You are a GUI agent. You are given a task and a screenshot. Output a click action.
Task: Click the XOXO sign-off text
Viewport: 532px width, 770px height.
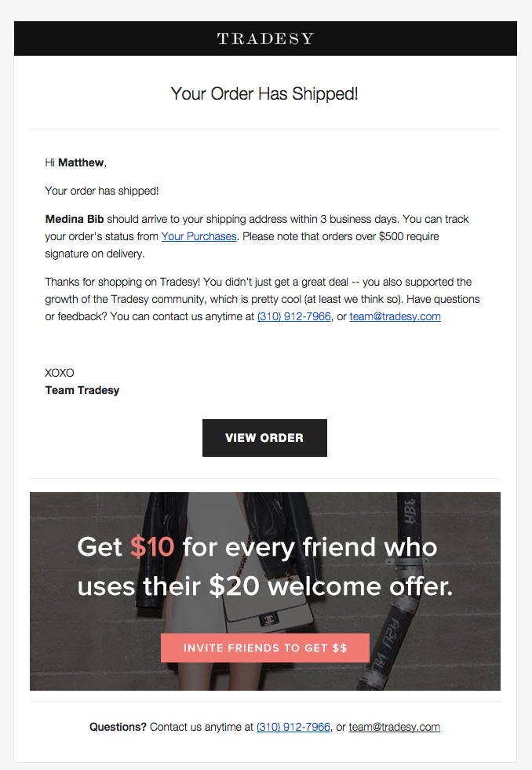(x=60, y=373)
